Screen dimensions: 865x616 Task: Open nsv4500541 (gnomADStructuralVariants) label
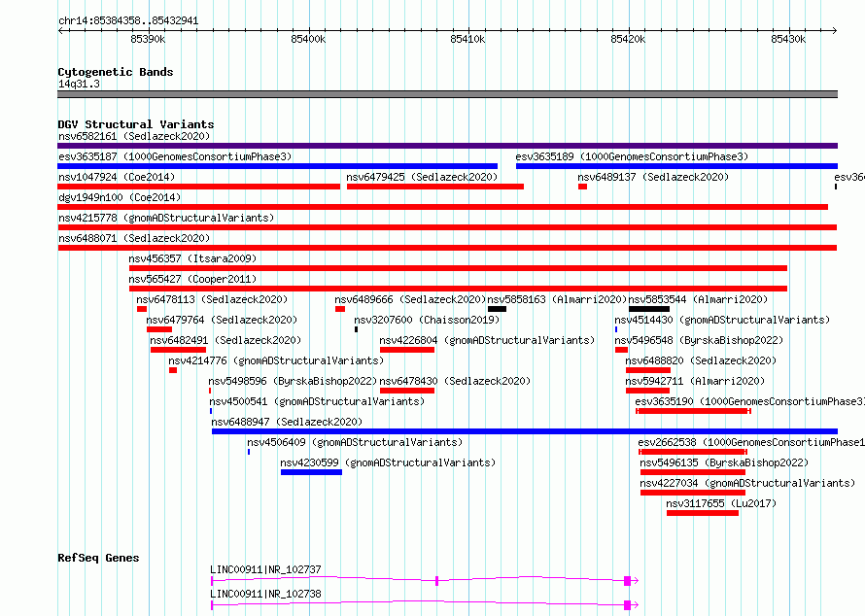(x=317, y=401)
